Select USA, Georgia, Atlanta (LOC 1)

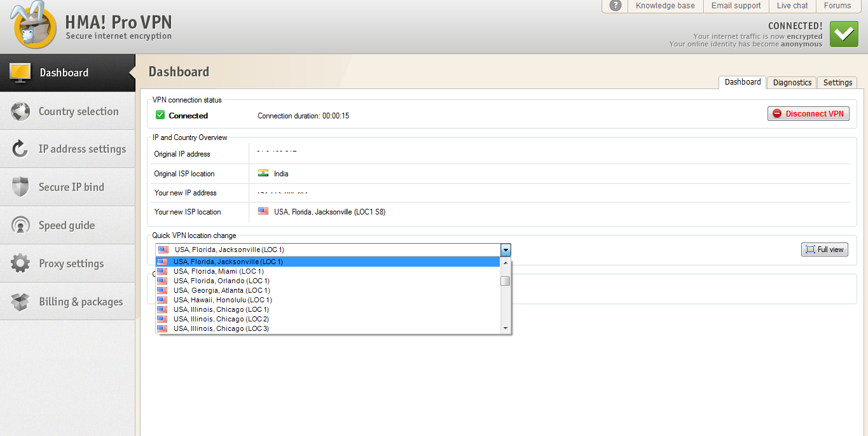(x=328, y=290)
